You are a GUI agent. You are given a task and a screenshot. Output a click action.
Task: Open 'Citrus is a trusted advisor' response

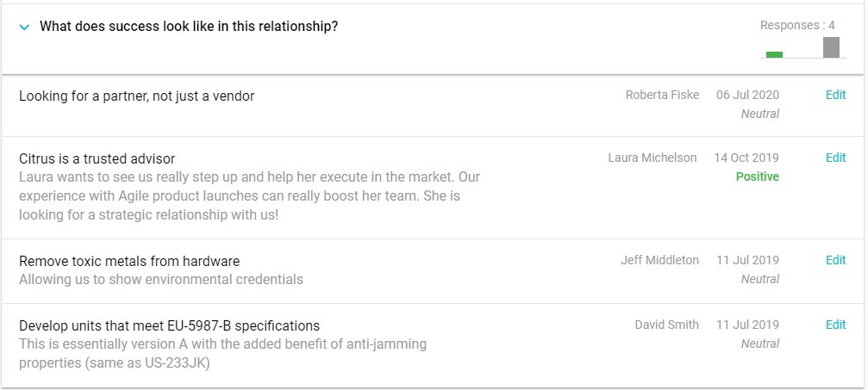pos(97,158)
